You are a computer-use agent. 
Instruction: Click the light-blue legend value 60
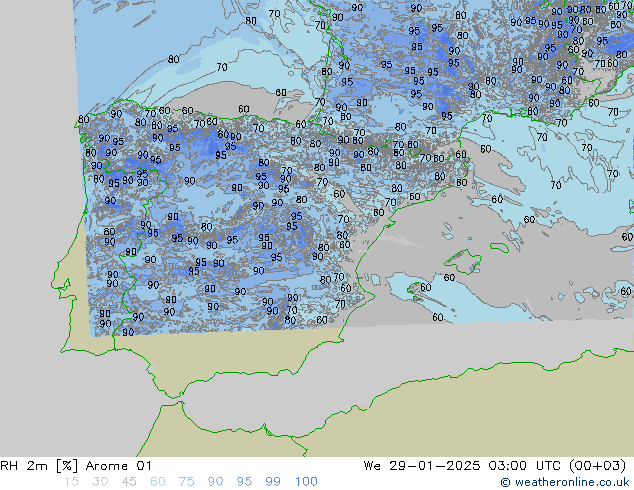158,482
